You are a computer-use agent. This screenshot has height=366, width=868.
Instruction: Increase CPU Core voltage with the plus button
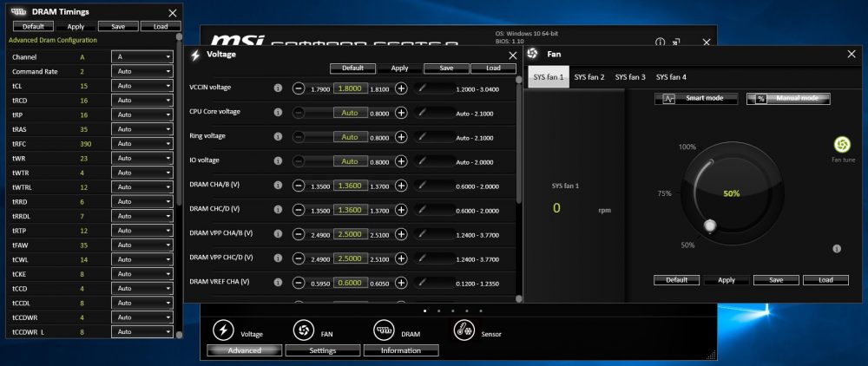tap(401, 112)
